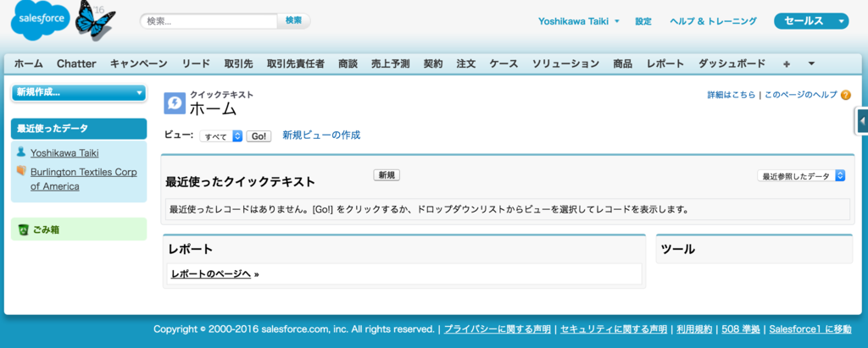Select the 取引先責任者 tab

[x=296, y=64]
